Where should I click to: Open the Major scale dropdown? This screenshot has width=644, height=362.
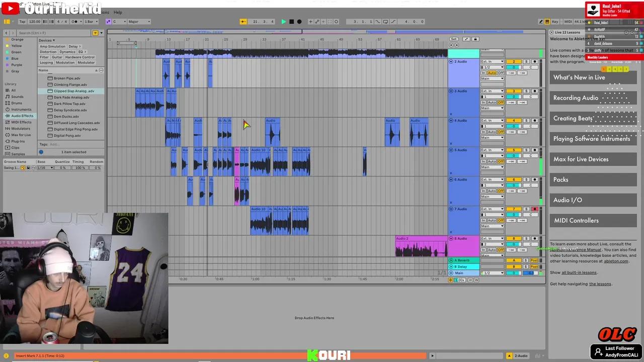pyautogui.click(x=139, y=22)
